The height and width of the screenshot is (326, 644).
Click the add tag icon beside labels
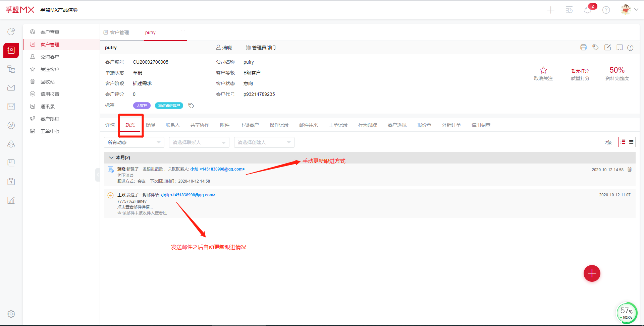(191, 106)
